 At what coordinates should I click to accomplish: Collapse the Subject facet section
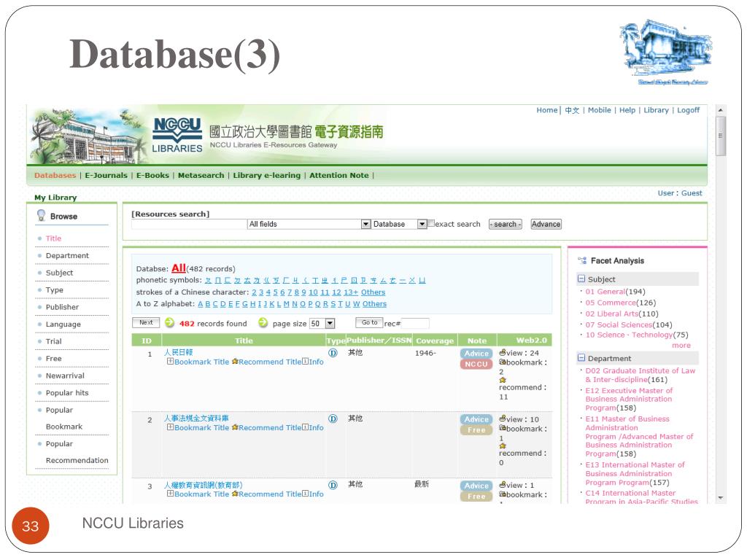[x=581, y=279]
